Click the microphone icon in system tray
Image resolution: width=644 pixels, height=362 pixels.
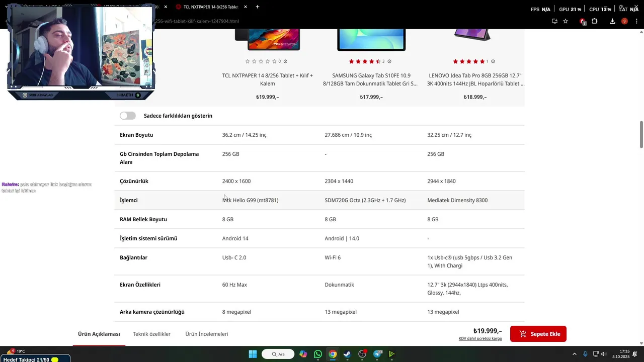click(x=585, y=354)
